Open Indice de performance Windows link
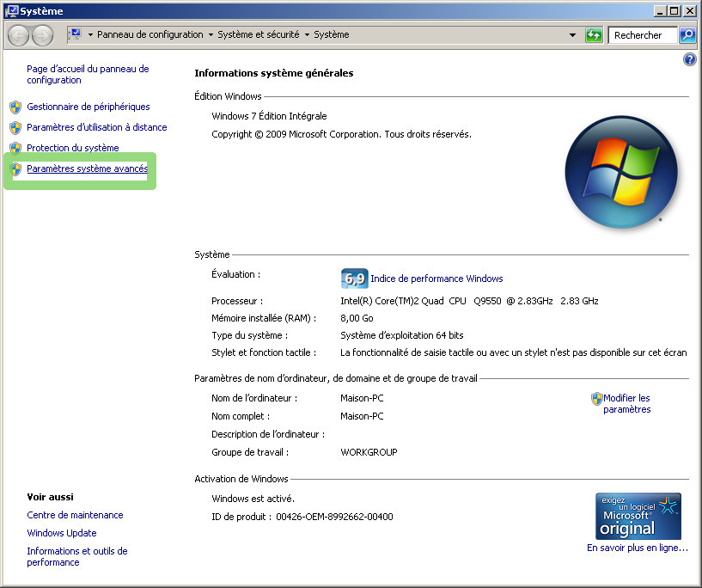The width and height of the screenshot is (702, 588). [436, 279]
